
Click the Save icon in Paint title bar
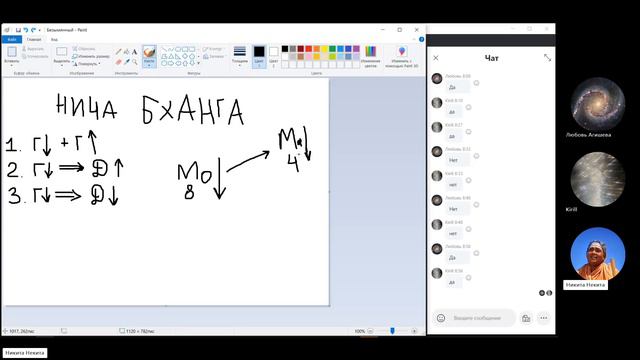(x=18, y=30)
